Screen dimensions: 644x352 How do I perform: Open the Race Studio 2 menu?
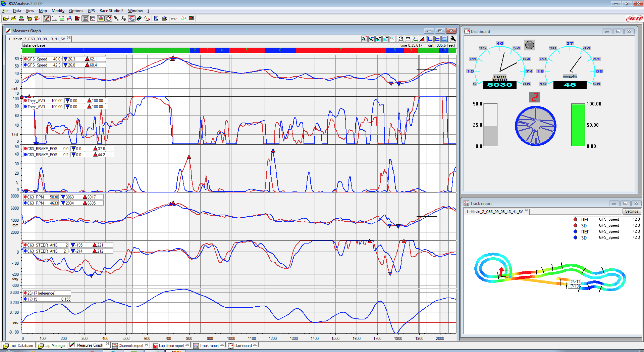tap(111, 11)
